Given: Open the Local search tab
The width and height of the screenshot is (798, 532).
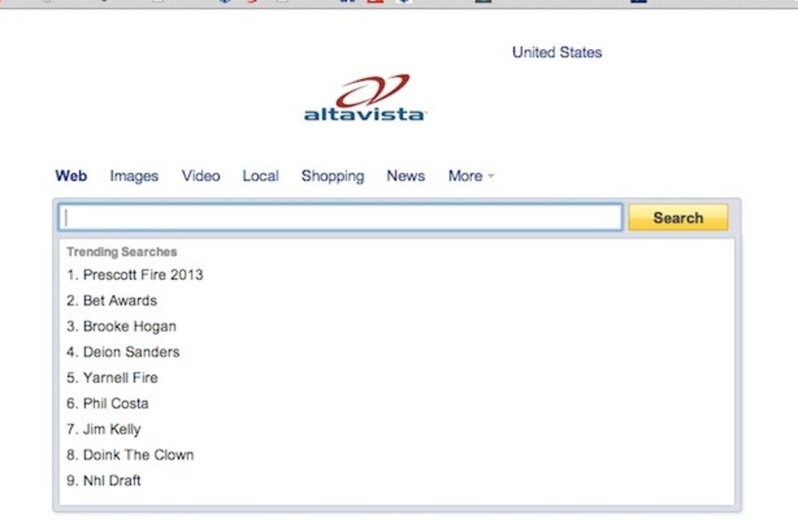Looking at the screenshot, I should click(x=260, y=176).
